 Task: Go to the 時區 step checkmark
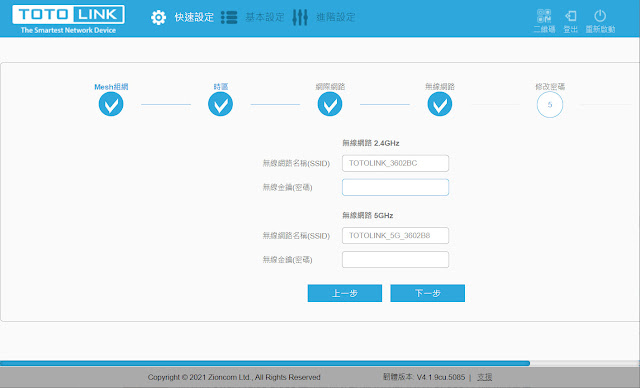tap(220, 104)
